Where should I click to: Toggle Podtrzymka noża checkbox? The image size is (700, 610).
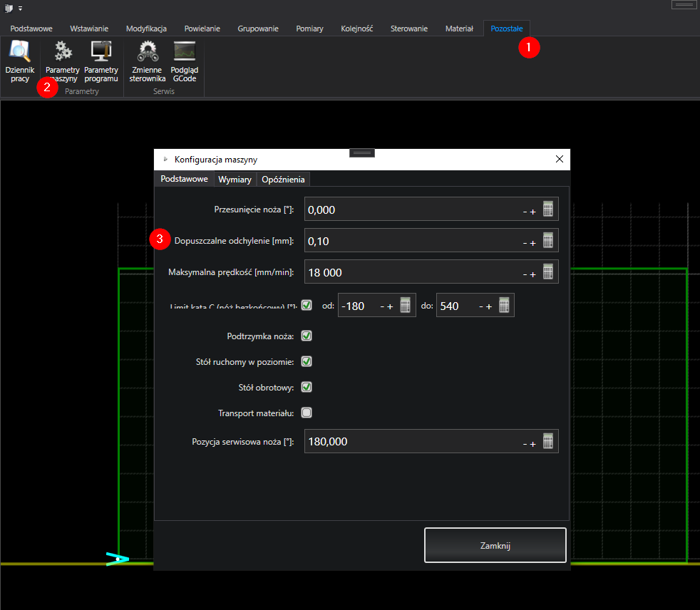click(307, 336)
